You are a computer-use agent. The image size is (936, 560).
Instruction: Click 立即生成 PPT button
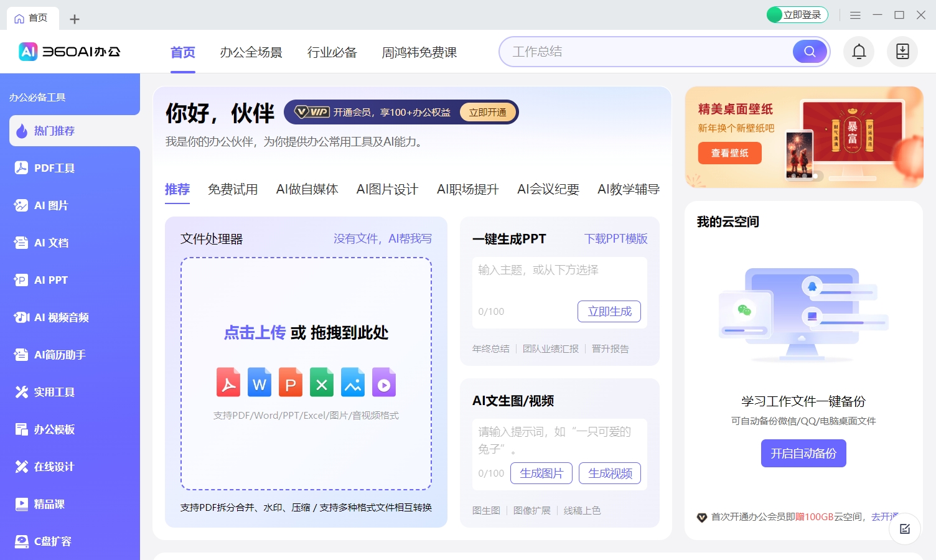click(x=609, y=311)
